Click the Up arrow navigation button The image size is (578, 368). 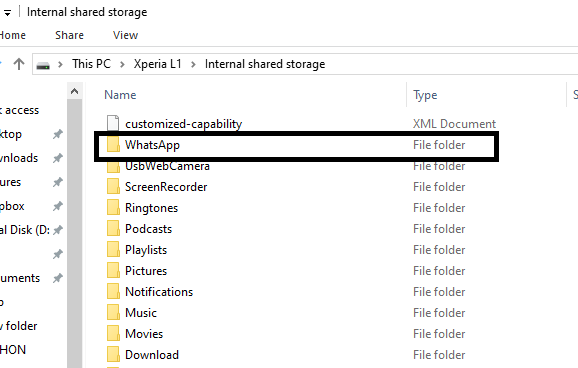[19, 64]
